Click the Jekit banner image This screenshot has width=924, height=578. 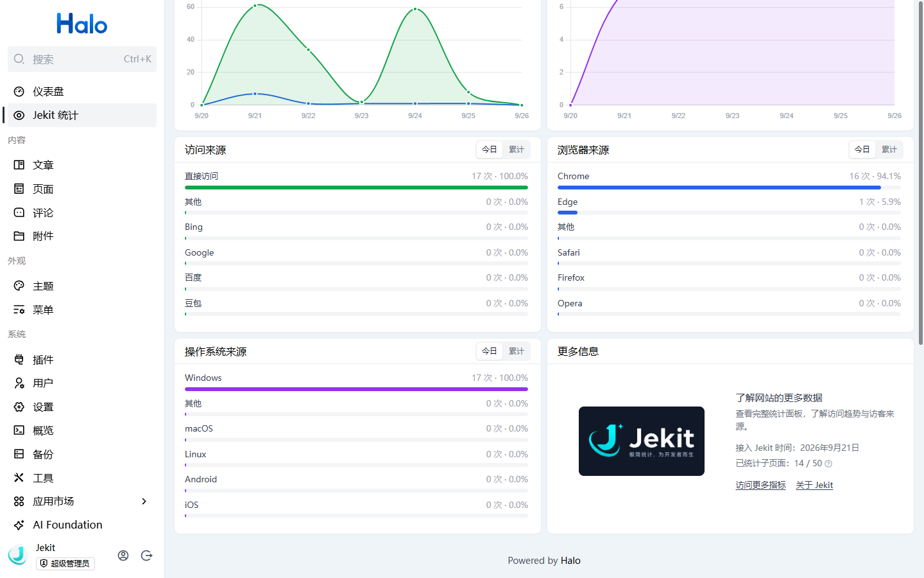[x=642, y=441]
